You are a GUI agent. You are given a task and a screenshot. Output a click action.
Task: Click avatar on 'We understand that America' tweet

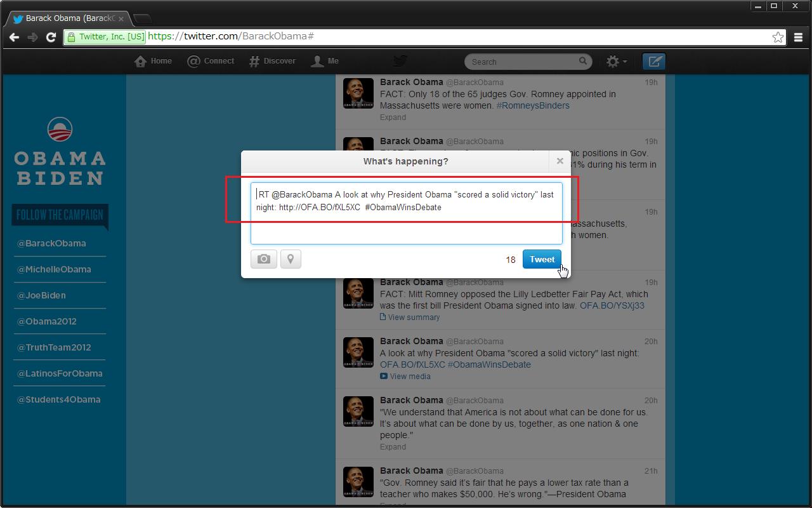[x=358, y=411]
